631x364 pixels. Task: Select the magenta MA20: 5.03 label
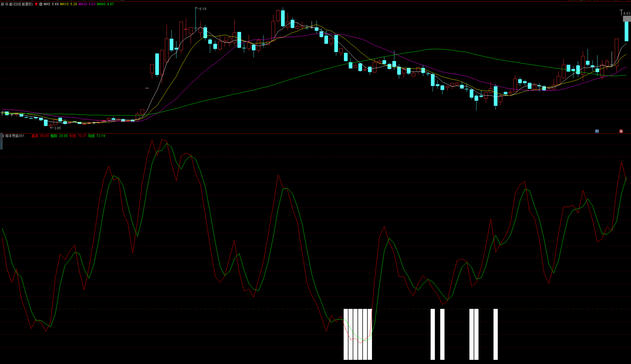pos(87,4)
